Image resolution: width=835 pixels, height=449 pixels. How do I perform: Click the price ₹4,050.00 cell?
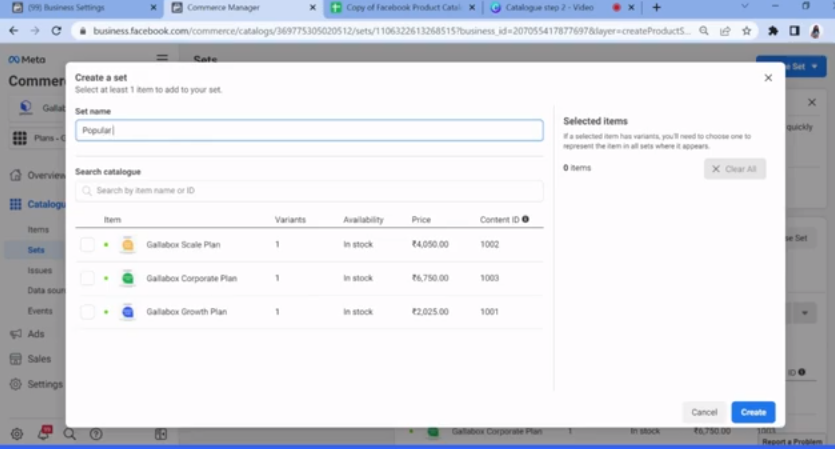point(430,244)
